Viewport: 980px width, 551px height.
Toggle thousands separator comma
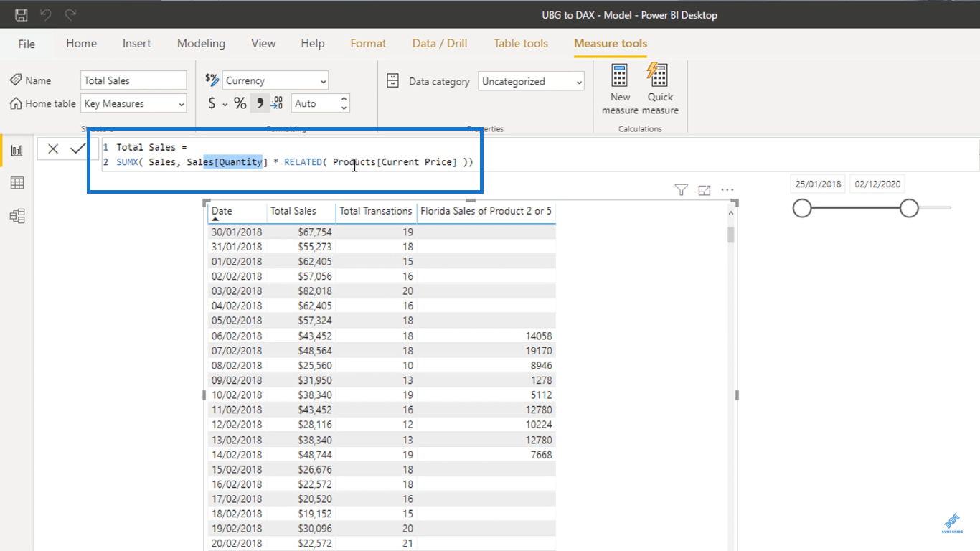click(x=260, y=103)
